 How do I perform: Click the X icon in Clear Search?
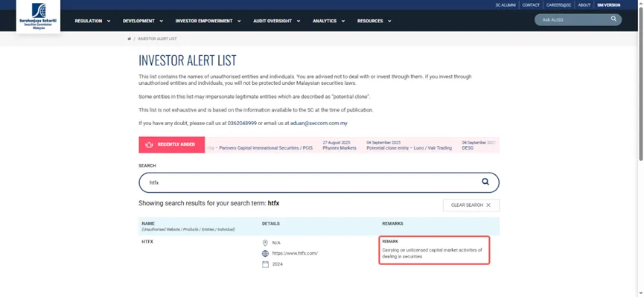[488, 205]
